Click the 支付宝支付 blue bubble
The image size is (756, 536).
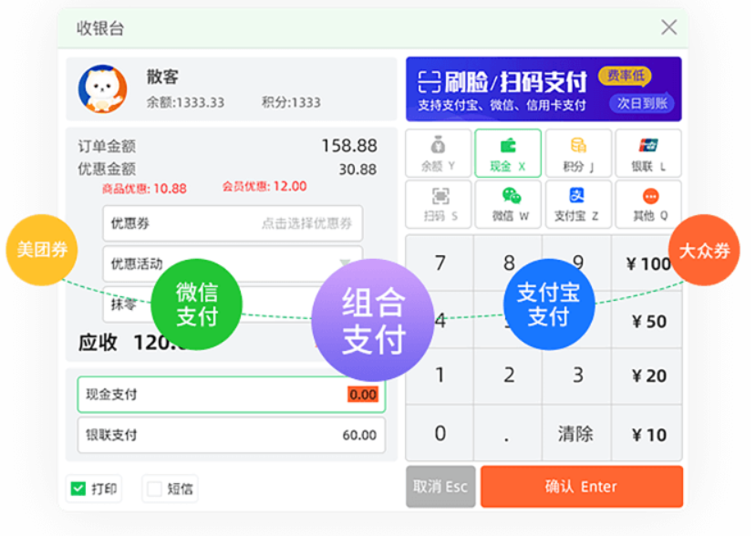[549, 304]
